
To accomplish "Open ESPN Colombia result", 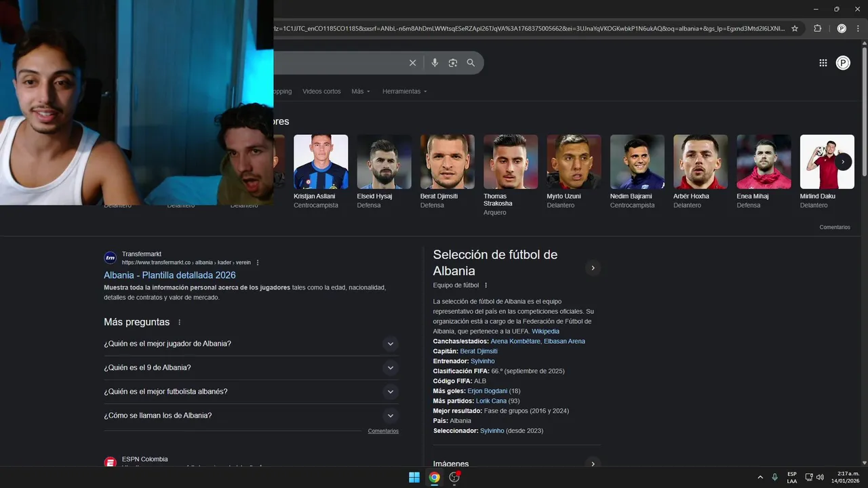I will (144, 460).
